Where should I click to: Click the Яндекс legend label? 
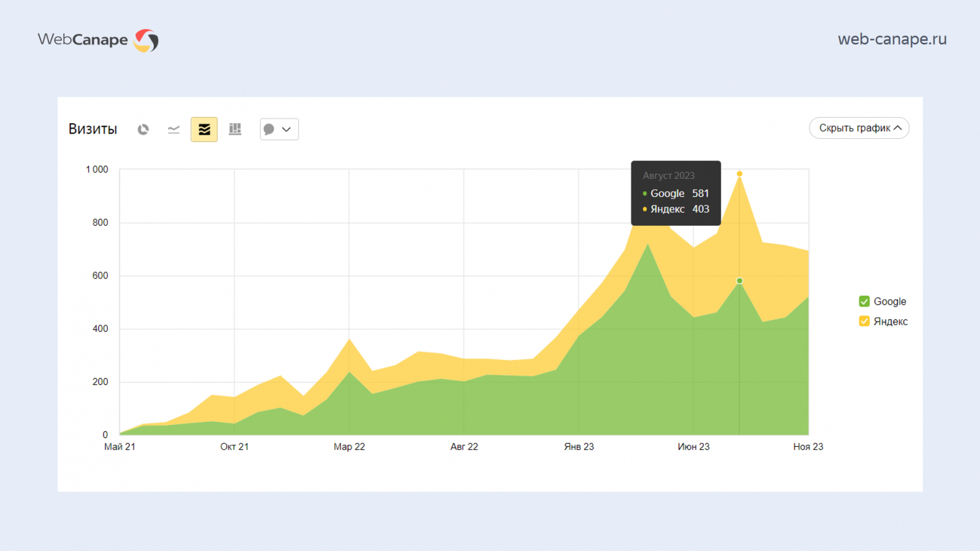(x=891, y=321)
